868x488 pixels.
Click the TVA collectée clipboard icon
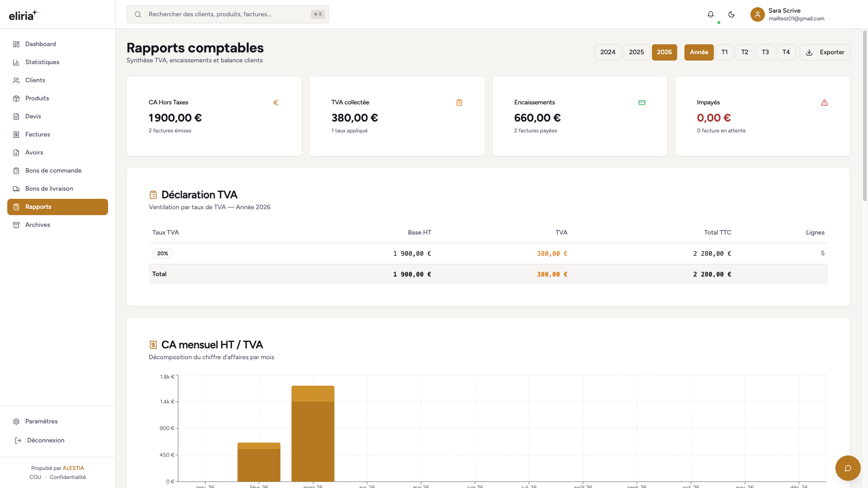459,103
